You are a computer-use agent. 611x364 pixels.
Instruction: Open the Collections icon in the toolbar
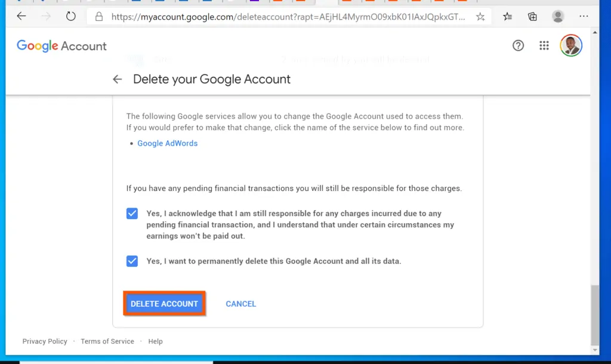[x=532, y=16]
